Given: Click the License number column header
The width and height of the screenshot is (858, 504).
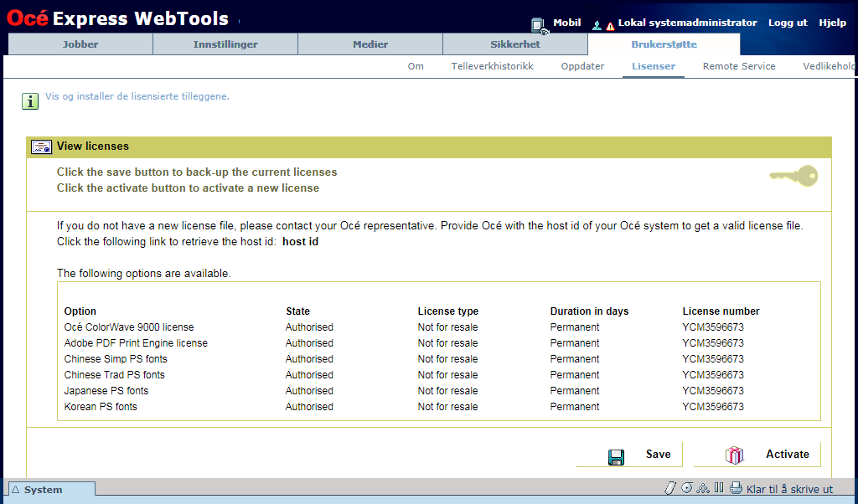Looking at the screenshot, I should (x=721, y=311).
